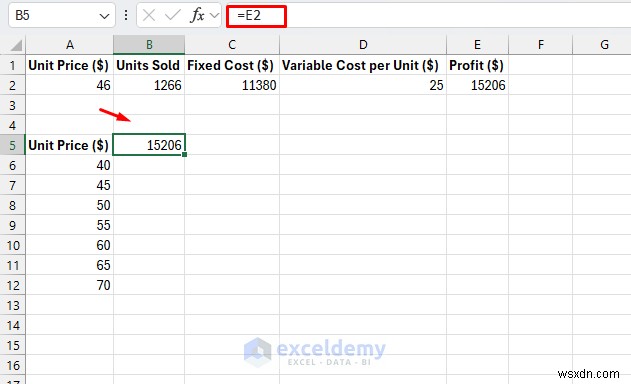Click the formula bar containing =E2

point(429,16)
